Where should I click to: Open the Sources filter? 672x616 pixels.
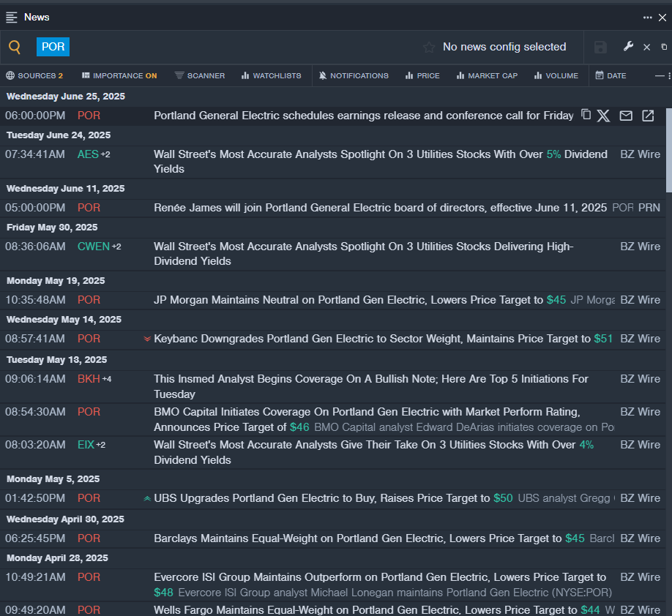(34, 76)
